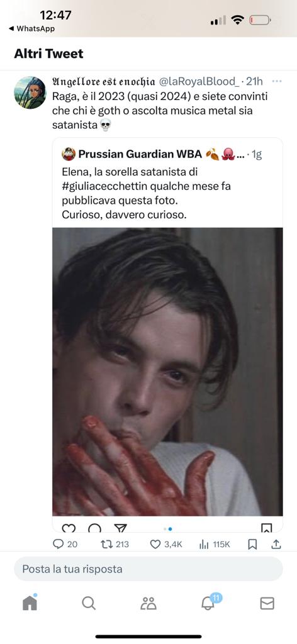297x644 pixels.
Task: Tap the retweet icon showing 213
Action: pyautogui.click(x=106, y=544)
